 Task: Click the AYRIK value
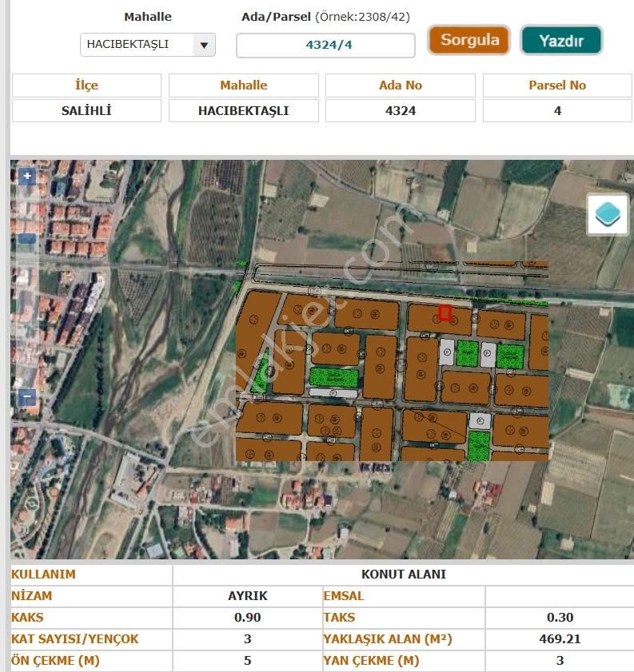tap(247, 596)
